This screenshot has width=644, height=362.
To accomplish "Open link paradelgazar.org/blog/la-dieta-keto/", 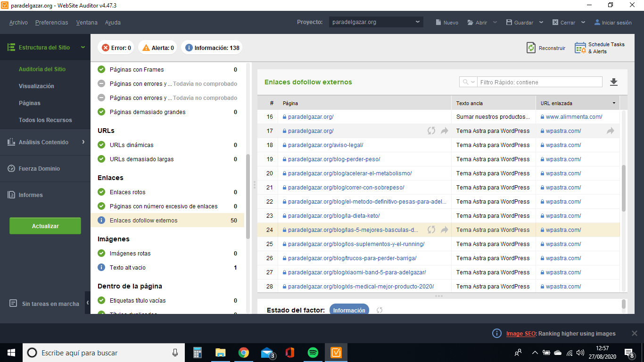I will point(334,216).
